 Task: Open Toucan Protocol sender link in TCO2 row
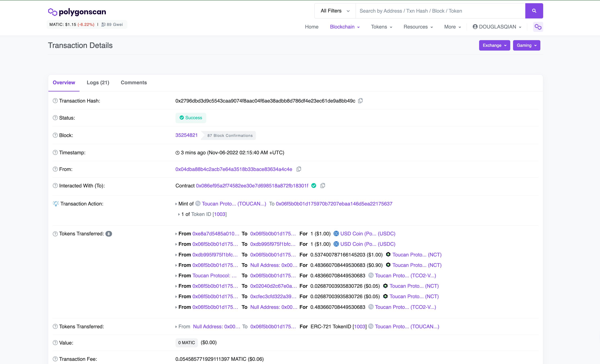(214, 276)
